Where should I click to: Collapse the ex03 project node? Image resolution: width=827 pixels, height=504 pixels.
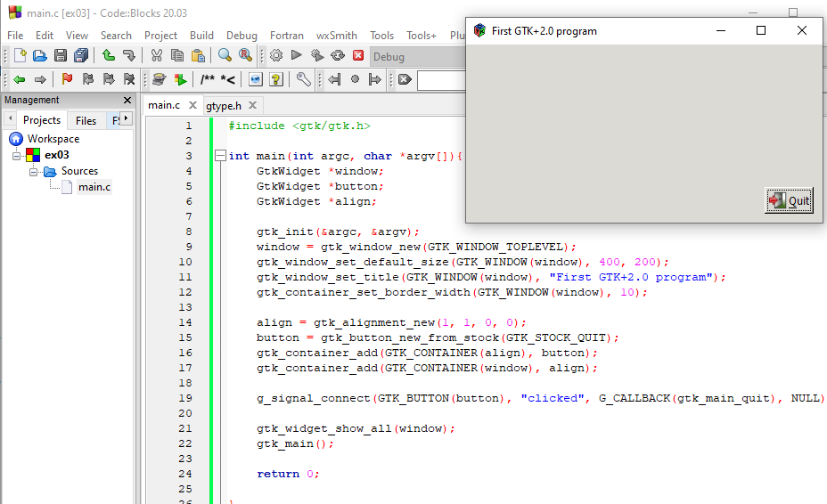pyautogui.click(x=16, y=156)
